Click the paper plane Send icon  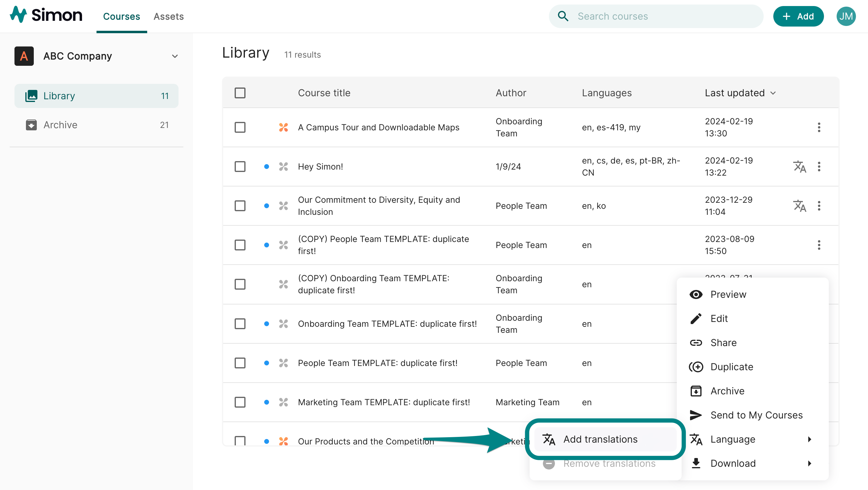click(x=696, y=415)
